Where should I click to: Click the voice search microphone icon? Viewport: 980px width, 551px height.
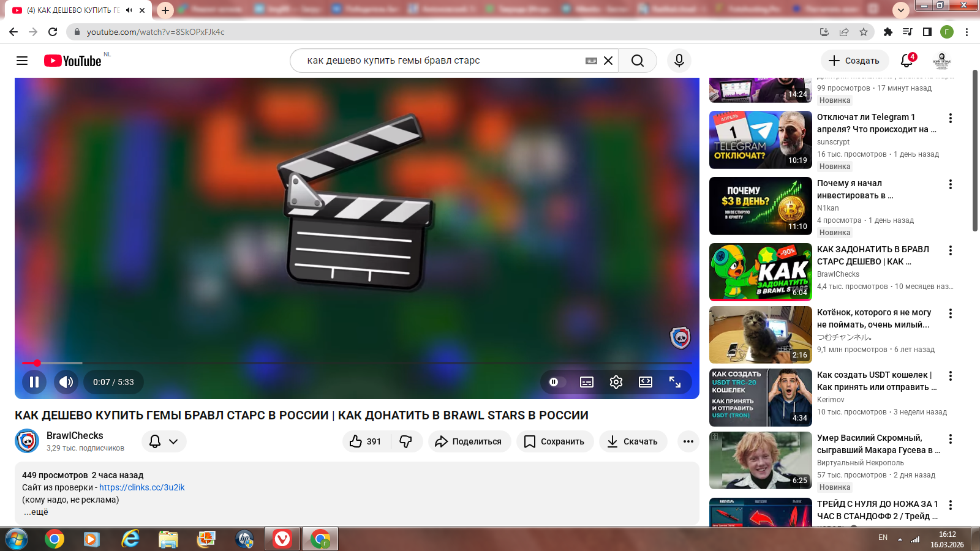(679, 61)
